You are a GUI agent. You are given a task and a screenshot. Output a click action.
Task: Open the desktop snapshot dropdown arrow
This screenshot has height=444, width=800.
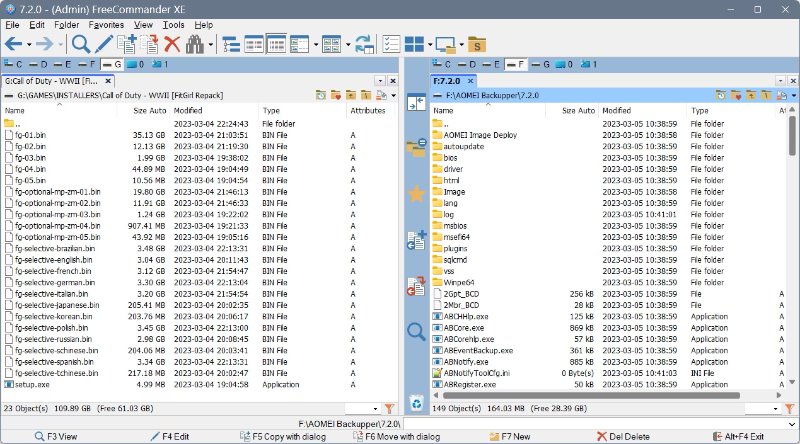(461, 45)
